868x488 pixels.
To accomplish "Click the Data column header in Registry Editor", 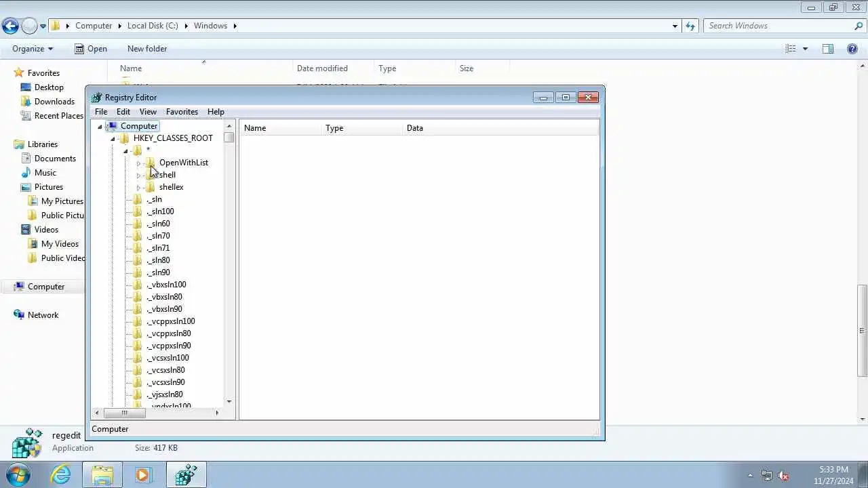I will point(501,128).
